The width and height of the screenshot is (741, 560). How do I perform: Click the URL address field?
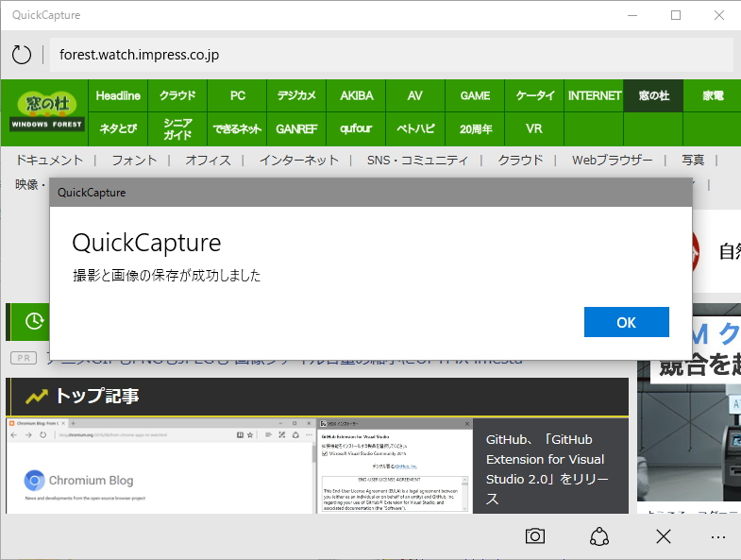(x=392, y=55)
